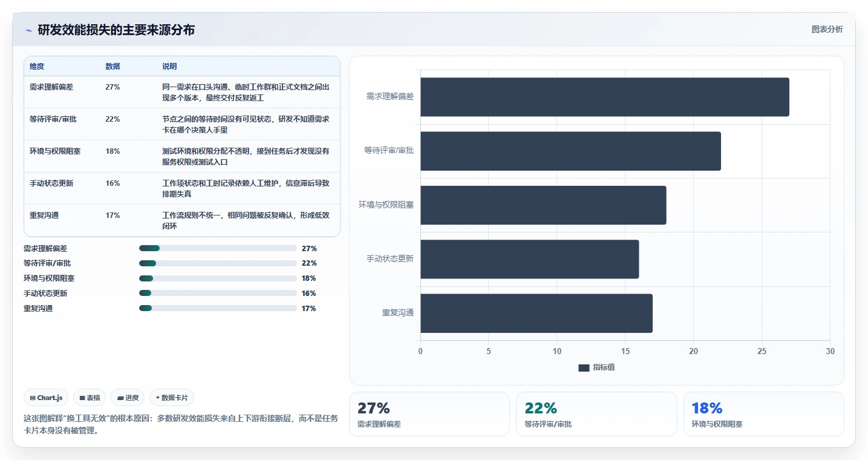Click the 27% value in the table
The width and height of the screenshot is (868, 460).
pyautogui.click(x=113, y=87)
